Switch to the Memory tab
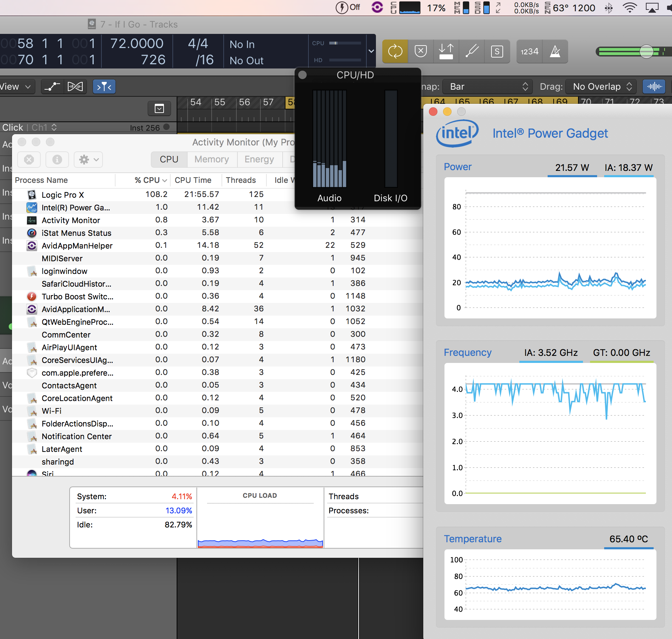 coord(212,159)
